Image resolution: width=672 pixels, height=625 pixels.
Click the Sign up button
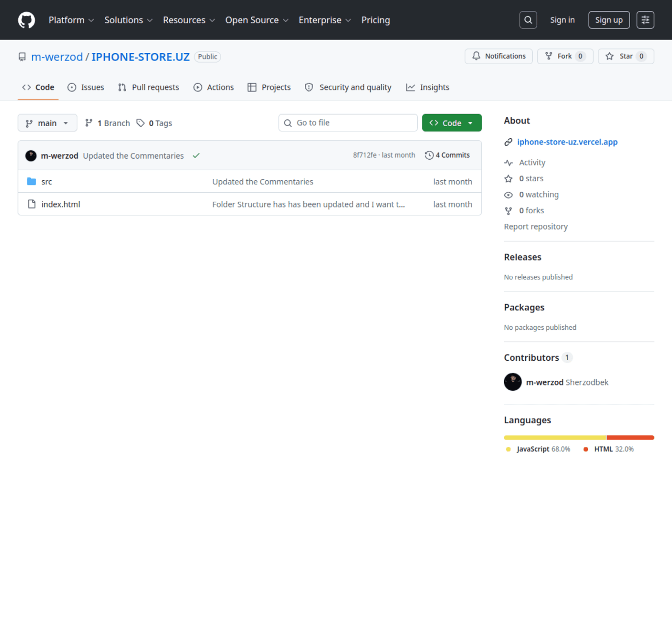click(x=609, y=20)
